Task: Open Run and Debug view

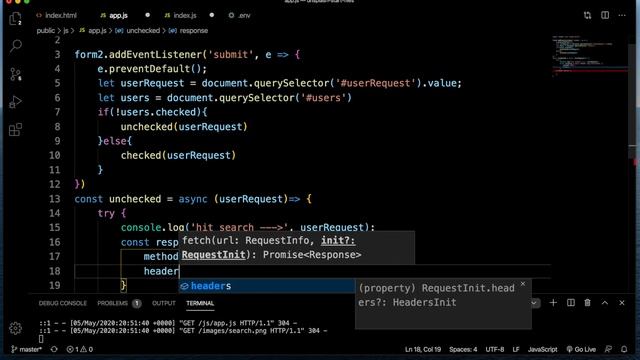Action: click(16, 102)
